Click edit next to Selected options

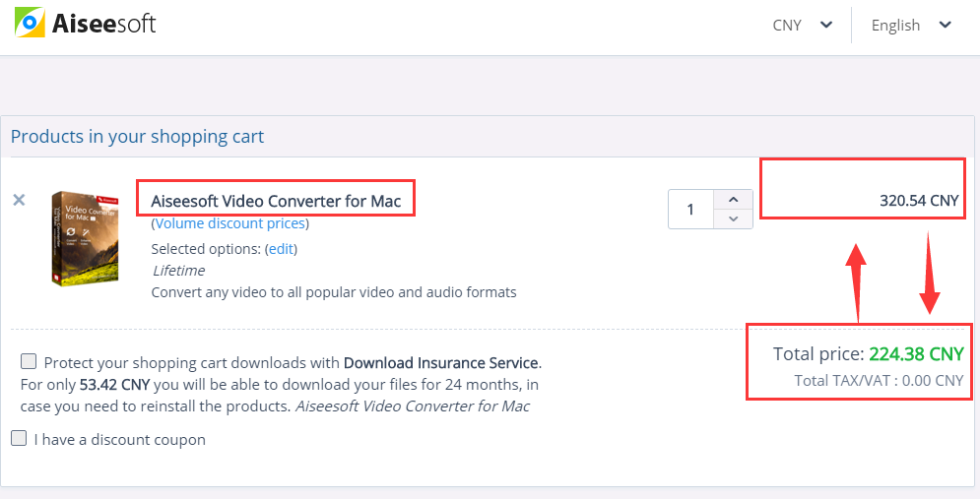pyautogui.click(x=282, y=249)
